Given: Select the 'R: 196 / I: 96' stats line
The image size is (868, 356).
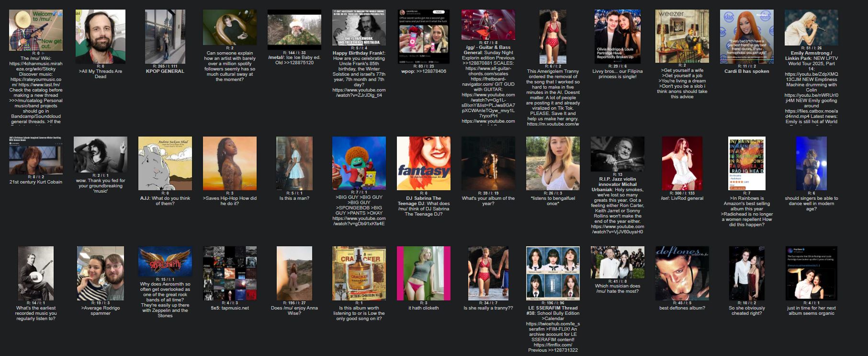Looking at the screenshot, I should pyautogui.click(x=553, y=303).
